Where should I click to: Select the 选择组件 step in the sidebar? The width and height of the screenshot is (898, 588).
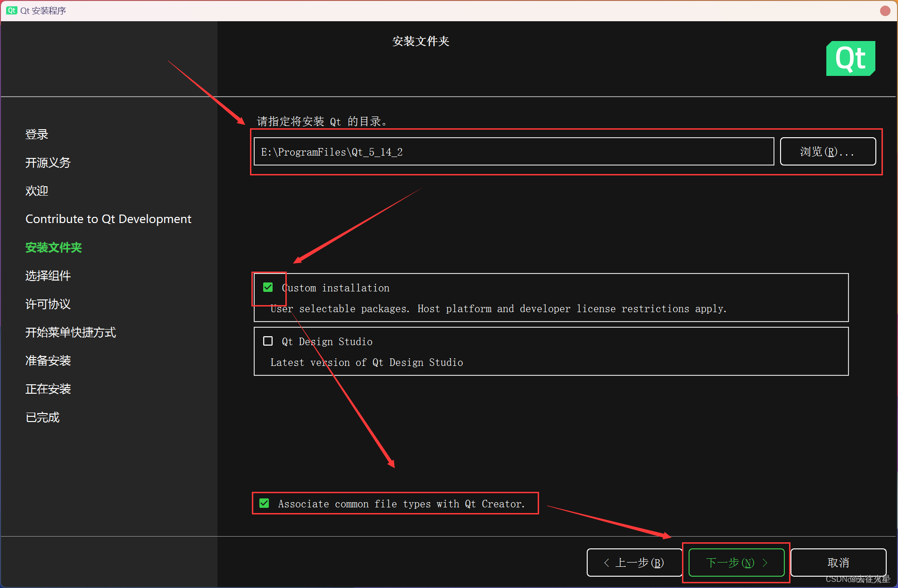point(48,276)
